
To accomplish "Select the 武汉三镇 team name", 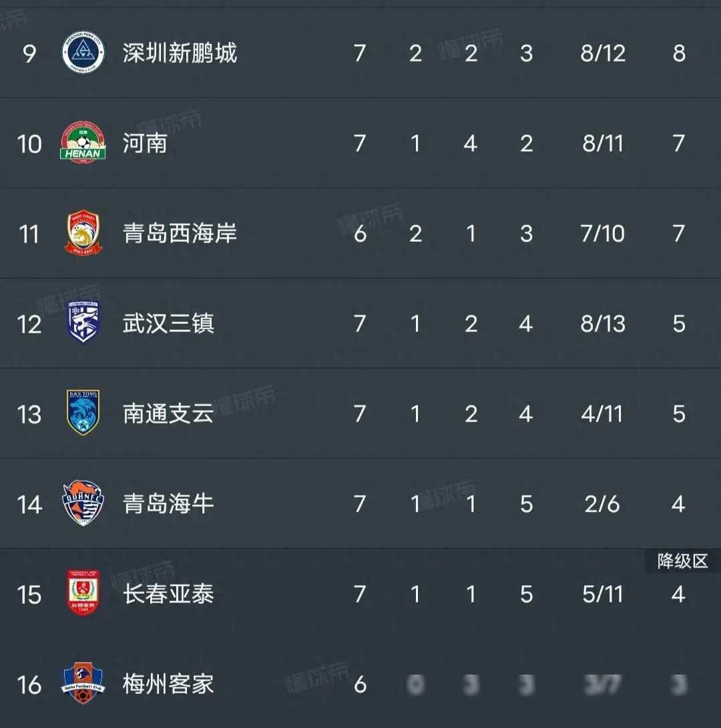I will (x=168, y=323).
